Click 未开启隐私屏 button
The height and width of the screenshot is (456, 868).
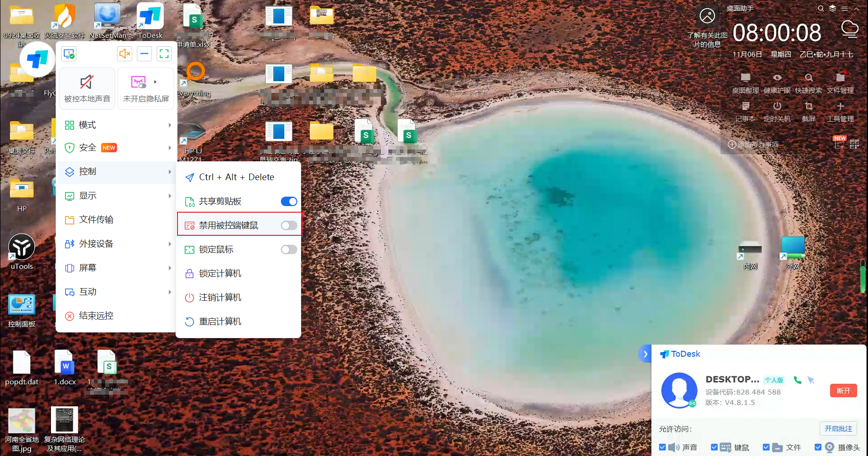(x=146, y=89)
